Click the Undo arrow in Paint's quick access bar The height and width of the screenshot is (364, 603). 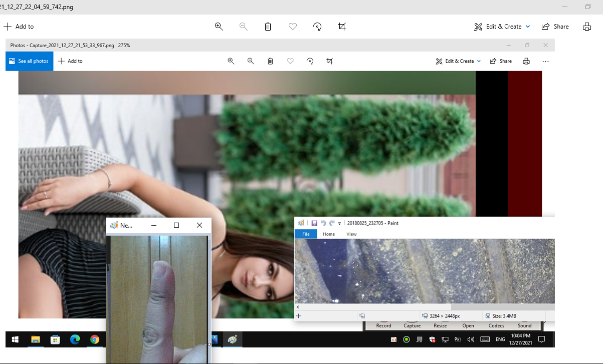pos(323,223)
